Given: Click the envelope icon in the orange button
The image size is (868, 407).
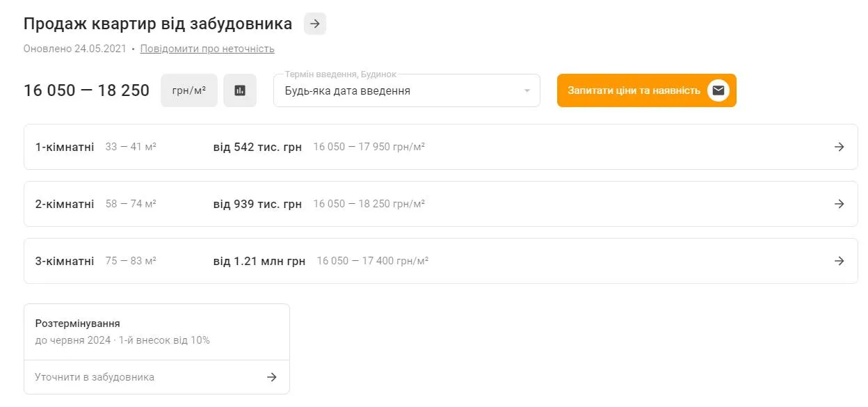Looking at the screenshot, I should tap(718, 90).
